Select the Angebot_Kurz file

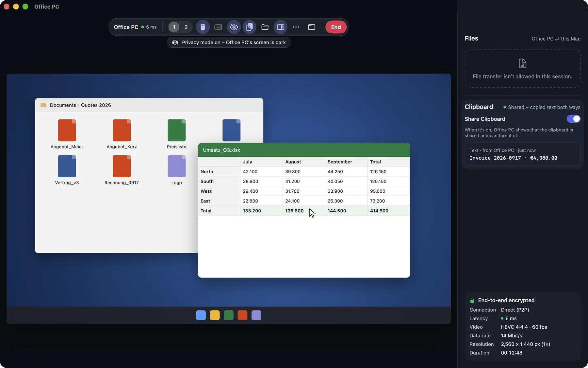(x=122, y=134)
